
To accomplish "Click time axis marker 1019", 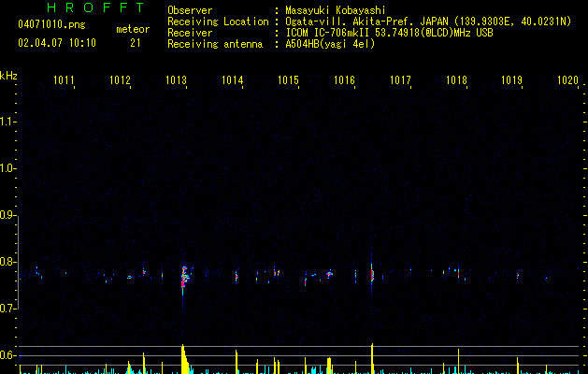I will point(512,80).
